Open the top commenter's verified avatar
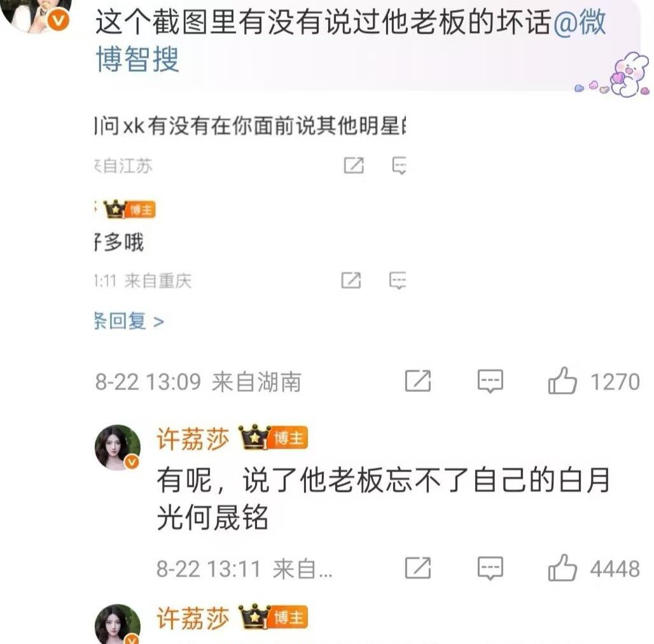Viewport: 654px width, 644px height. (x=37, y=15)
